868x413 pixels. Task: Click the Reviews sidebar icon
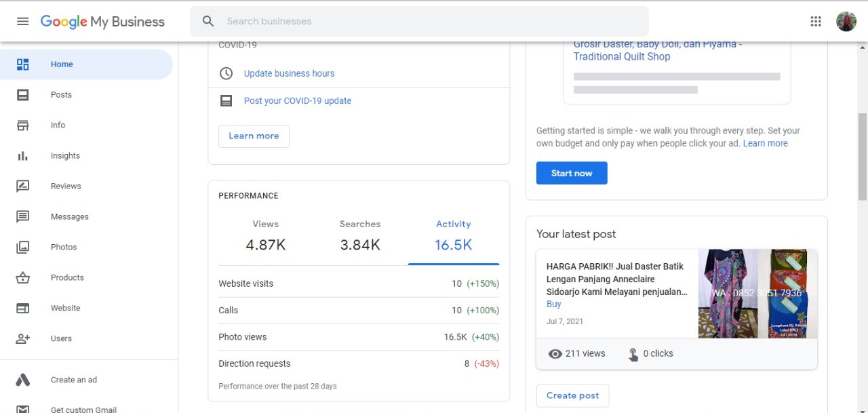pos(23,186)
